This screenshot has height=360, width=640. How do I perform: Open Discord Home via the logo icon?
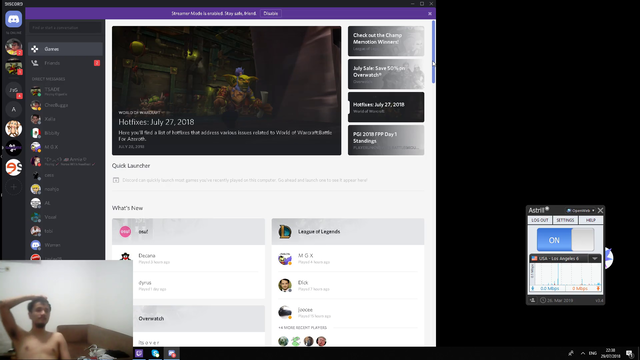[13, 19]
